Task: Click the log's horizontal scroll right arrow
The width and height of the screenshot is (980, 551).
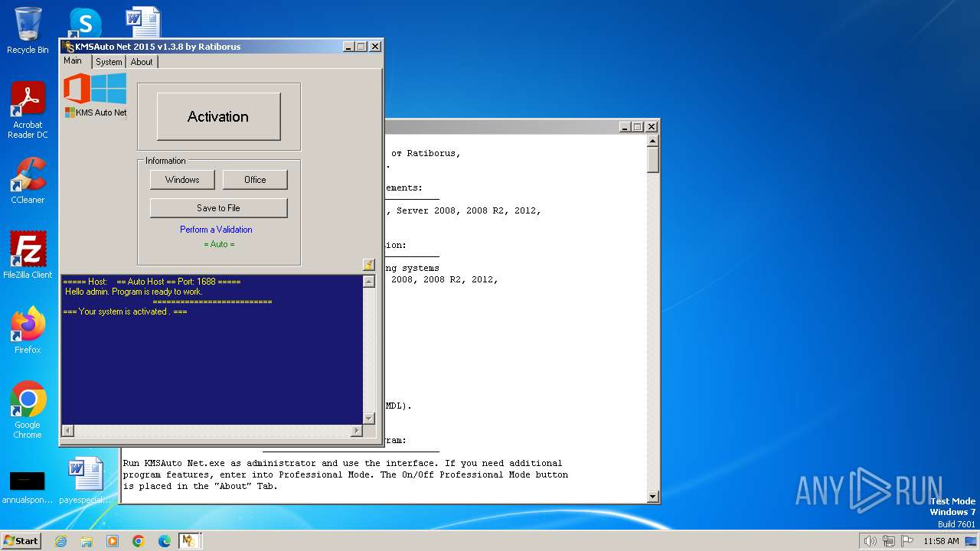Action: 356,431
